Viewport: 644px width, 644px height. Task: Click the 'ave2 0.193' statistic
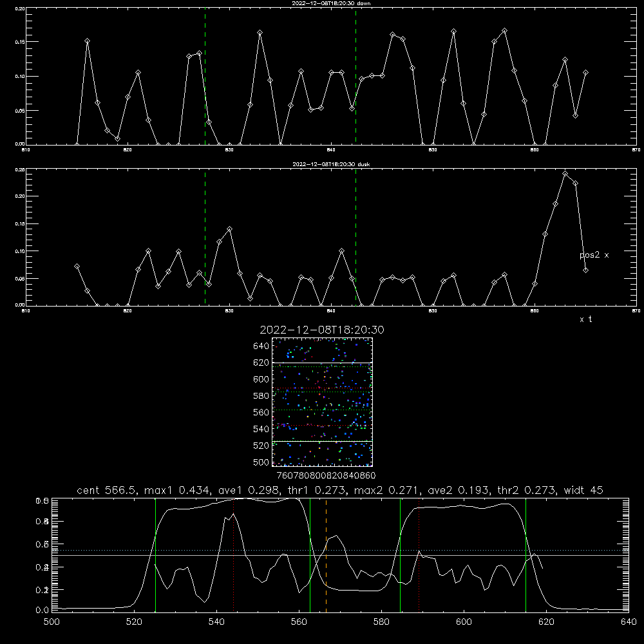[x=459, y=490]
